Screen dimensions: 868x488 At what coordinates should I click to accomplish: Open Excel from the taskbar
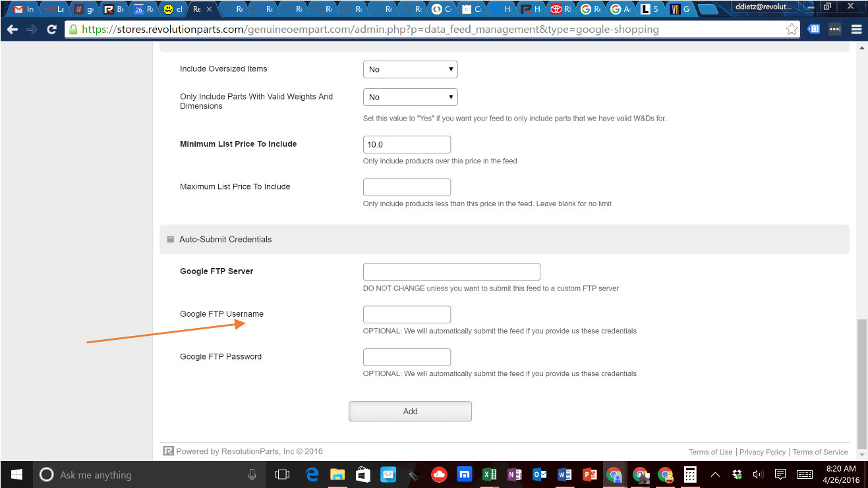pyautogui.click(x=489, y=474)
